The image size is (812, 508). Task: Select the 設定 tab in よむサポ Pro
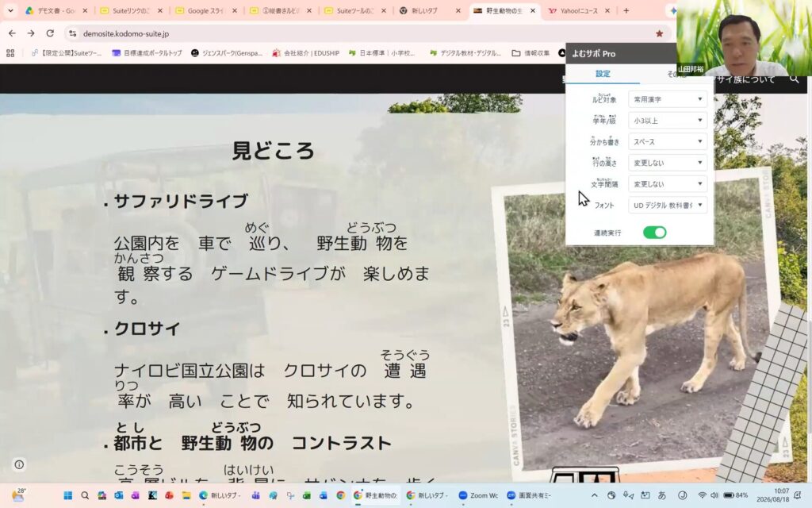pos(603,74)
